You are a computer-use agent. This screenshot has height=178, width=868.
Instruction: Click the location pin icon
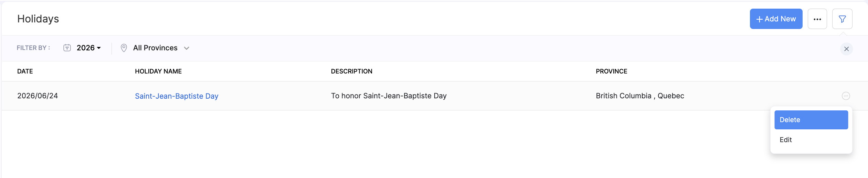(124, 48)
